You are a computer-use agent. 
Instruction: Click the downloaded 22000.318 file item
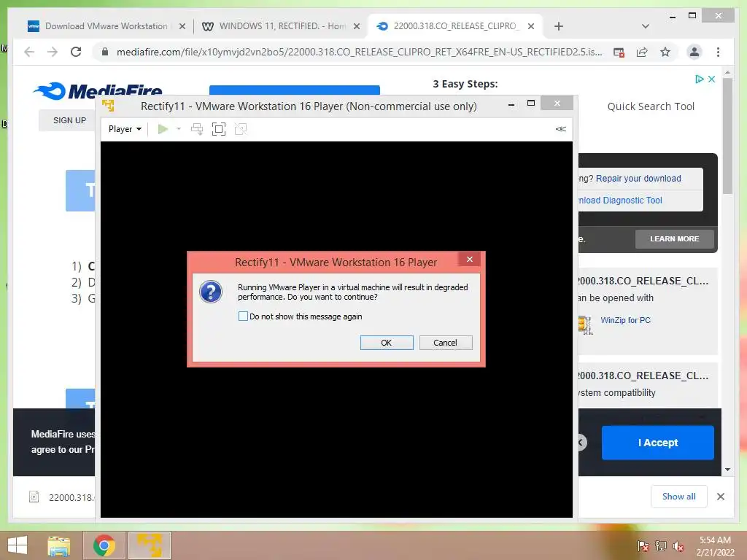pos(61,497)
